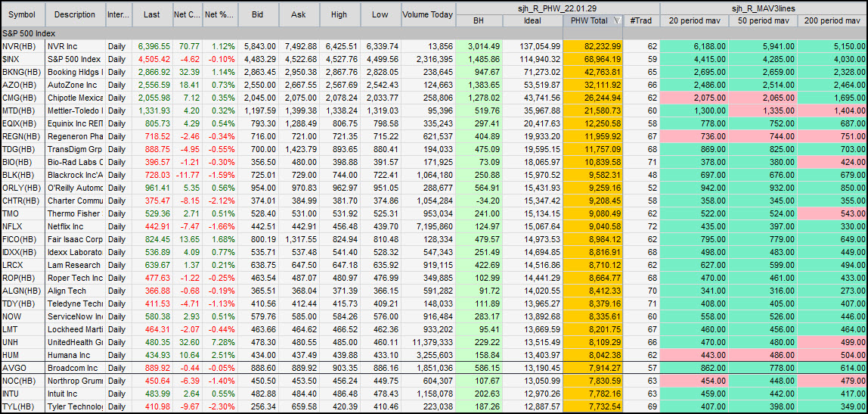Click Ideal value 137,054.99 for NVR

[x=532, y=45]
